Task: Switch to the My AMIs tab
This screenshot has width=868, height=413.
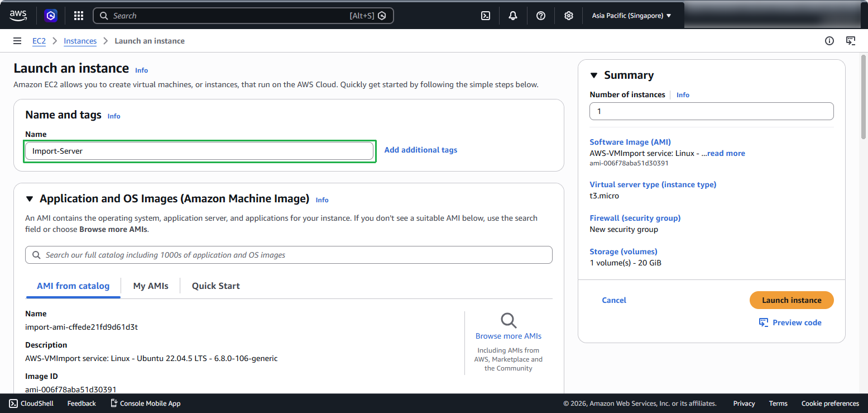Action: 151,286
